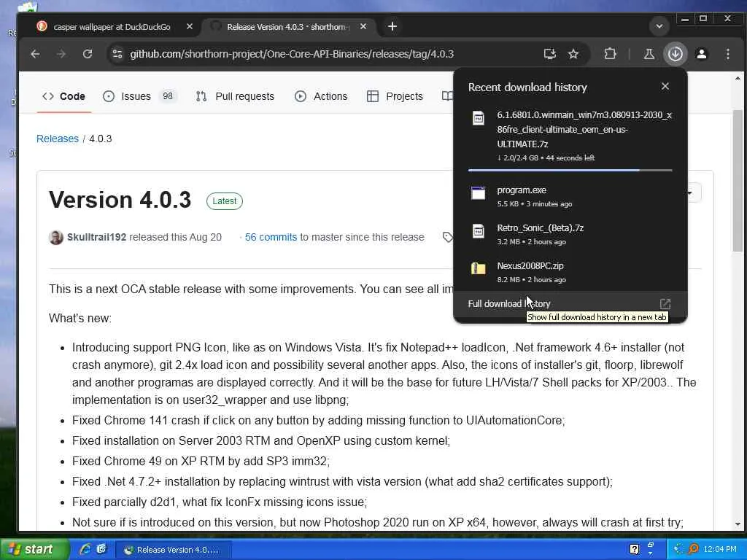Go back with the browser back arrow
Screen dimensions: 747x560
35,54
